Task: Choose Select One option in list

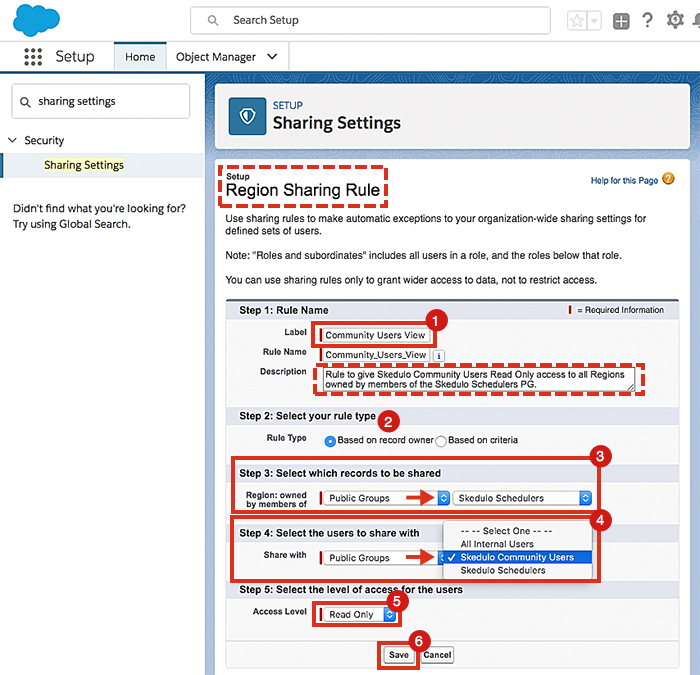Action: click(517, 531)
